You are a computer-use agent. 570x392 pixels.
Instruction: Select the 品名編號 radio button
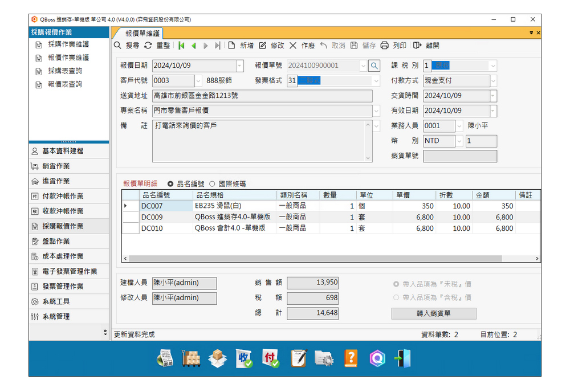tap(170, 184)
